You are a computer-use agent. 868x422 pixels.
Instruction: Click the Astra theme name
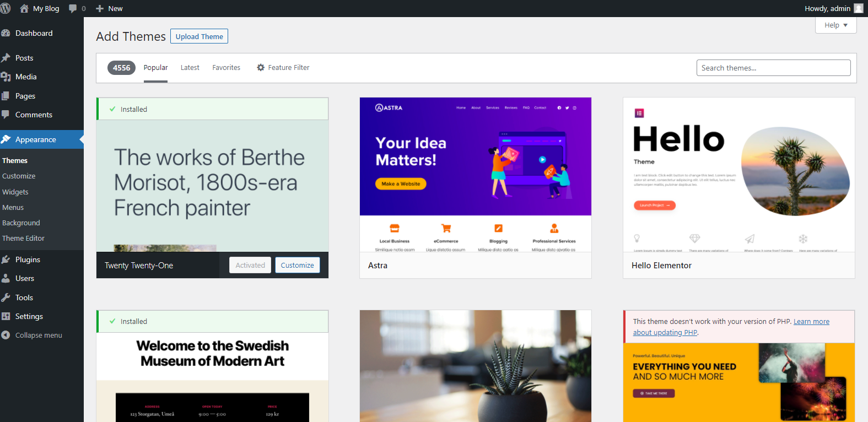(378, 266)
